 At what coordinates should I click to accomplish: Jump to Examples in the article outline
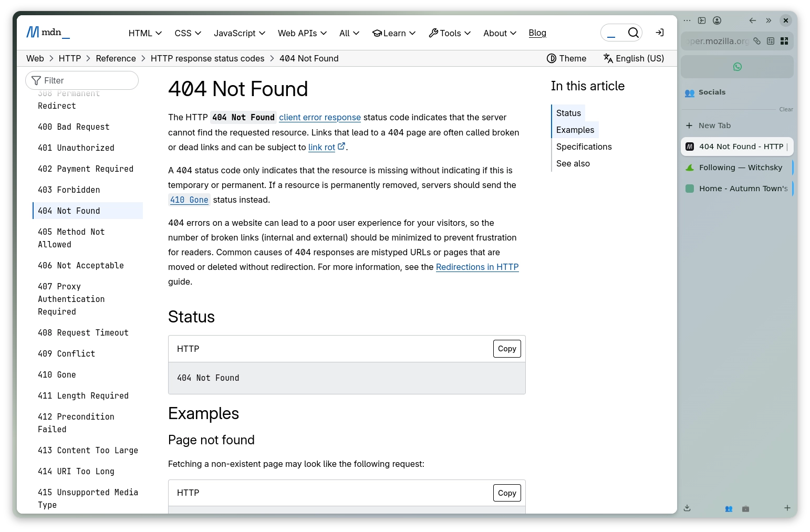click(575, 130)
